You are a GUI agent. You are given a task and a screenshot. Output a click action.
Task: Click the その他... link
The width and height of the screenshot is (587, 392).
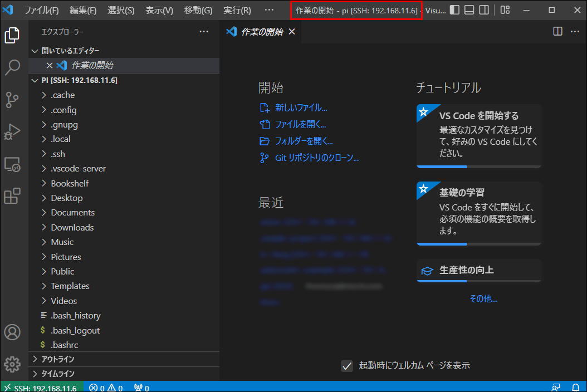(x=483, y=298)
